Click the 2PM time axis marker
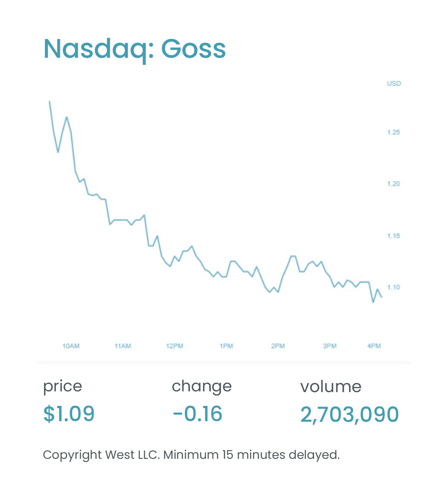448x492 pixels. tap(278, 346)
